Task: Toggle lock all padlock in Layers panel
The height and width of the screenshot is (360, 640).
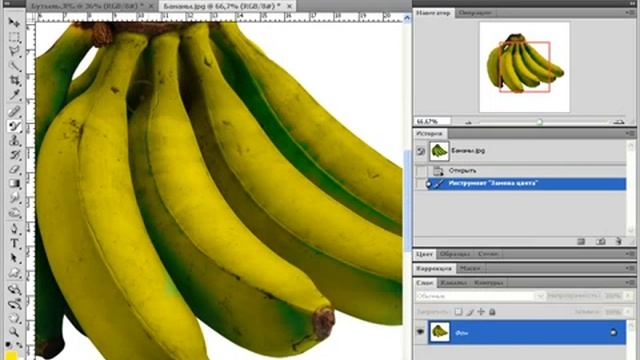Action: pyautogui.click(x=492, y=312)
